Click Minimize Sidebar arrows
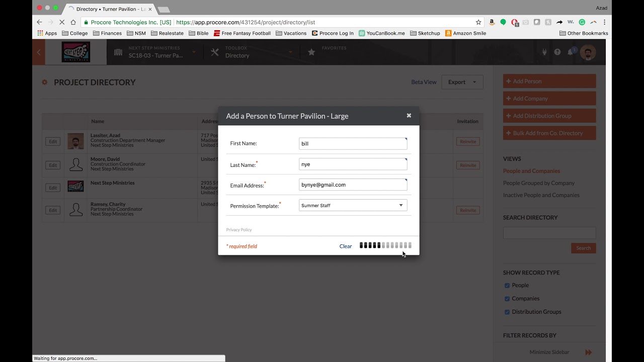Screen dimensions: 644x362 tap(589, 352)
